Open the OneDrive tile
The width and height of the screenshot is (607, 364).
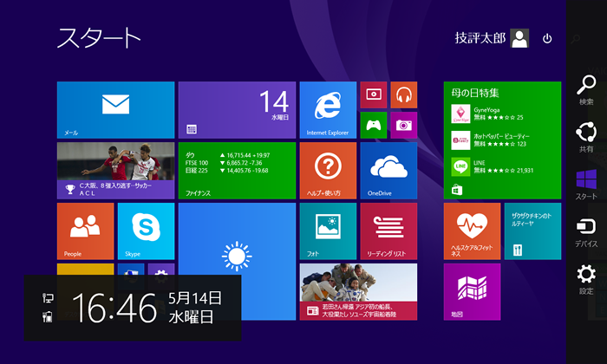coord(388,171)
